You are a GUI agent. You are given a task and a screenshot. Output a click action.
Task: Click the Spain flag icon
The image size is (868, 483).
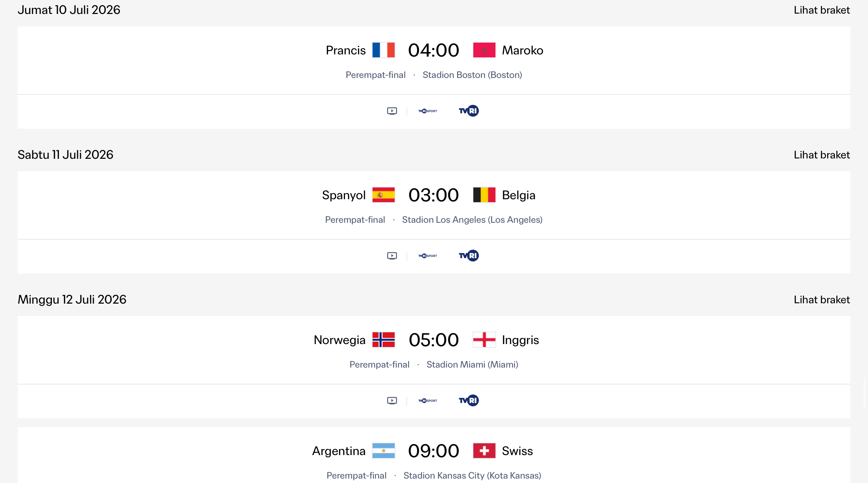pos(383,195)
